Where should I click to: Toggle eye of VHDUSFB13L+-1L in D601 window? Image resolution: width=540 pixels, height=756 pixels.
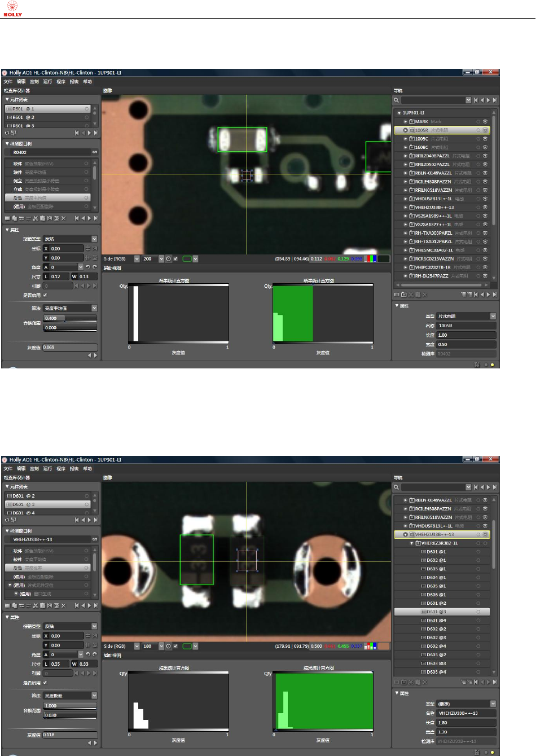485,526
